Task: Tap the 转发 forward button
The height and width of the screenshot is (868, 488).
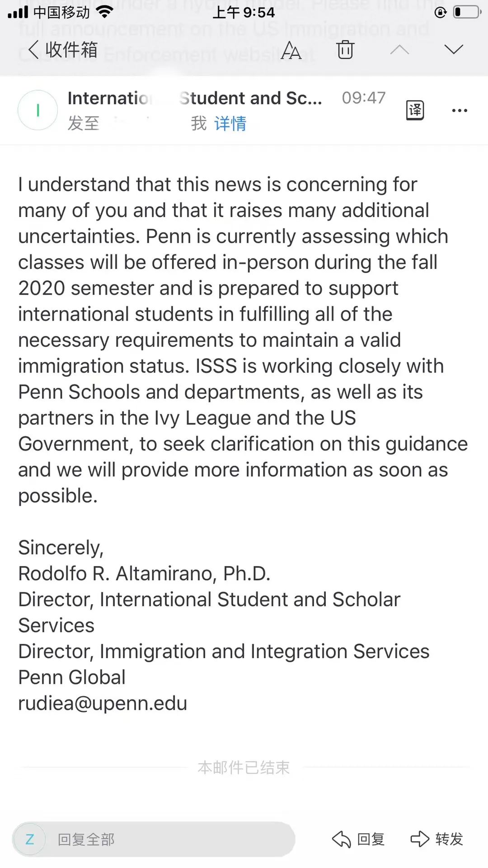Action: tap(449, 839)
